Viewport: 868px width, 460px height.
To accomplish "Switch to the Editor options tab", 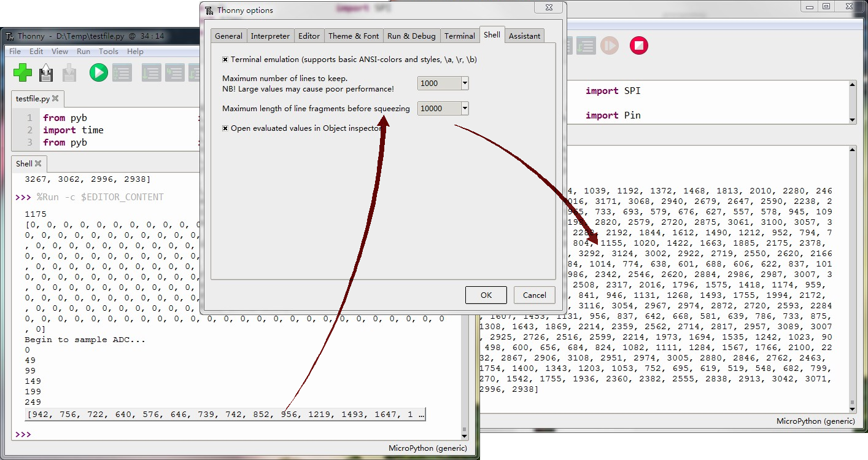I will [x=309, y=36].
